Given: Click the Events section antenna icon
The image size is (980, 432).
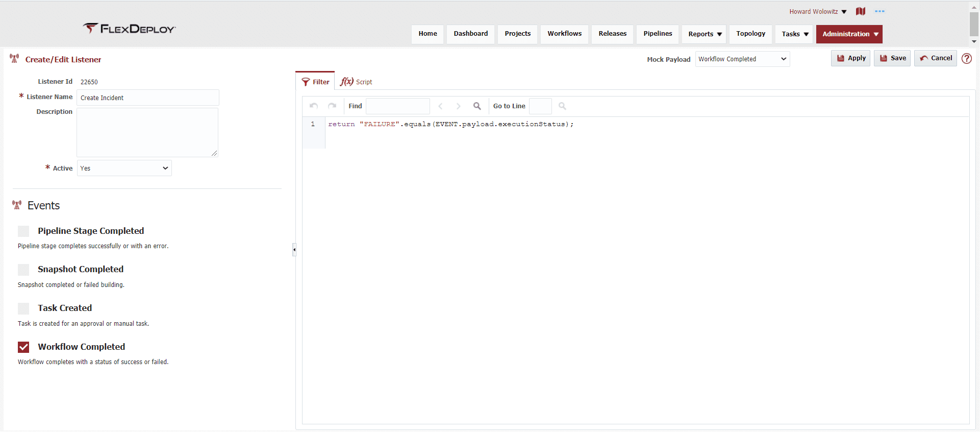Looking at the screenshot, I should 17,205.
